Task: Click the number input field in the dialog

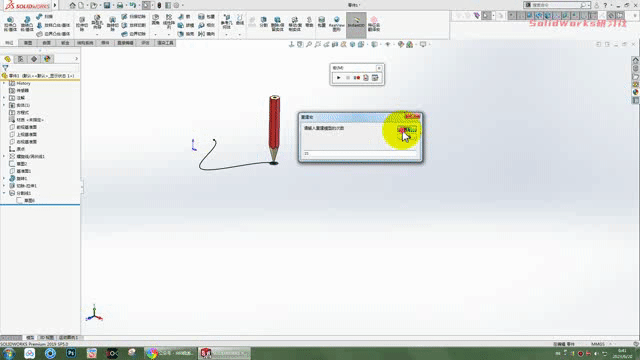Action: tap(360, 153)
